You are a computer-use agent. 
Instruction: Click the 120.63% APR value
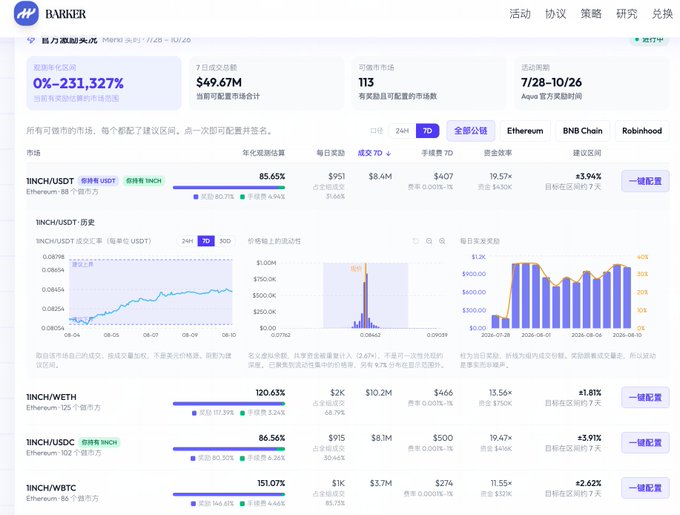(270, 393)
